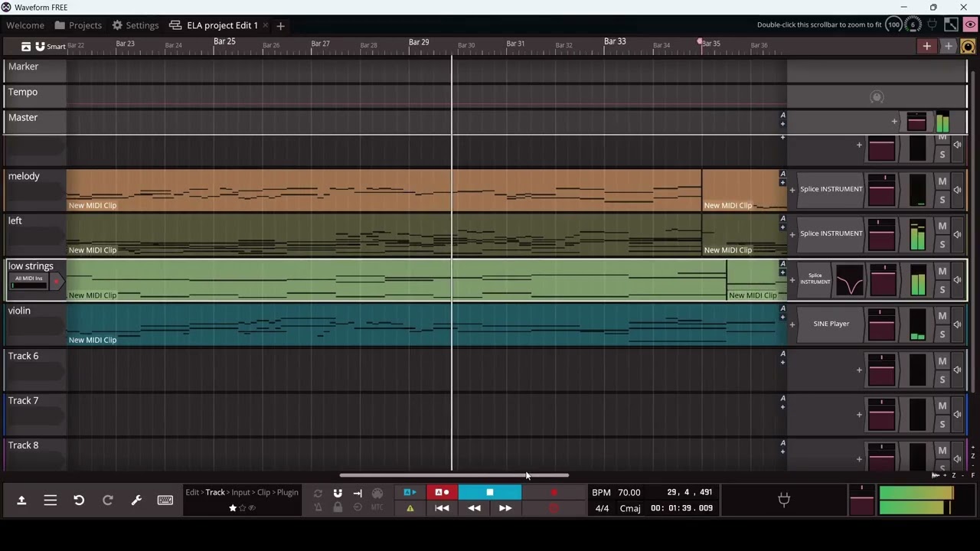The width and height of the screenshot is (980, 551).
Task: Open the hamburger menu in bottom toolbar
Action: point(51,500)
